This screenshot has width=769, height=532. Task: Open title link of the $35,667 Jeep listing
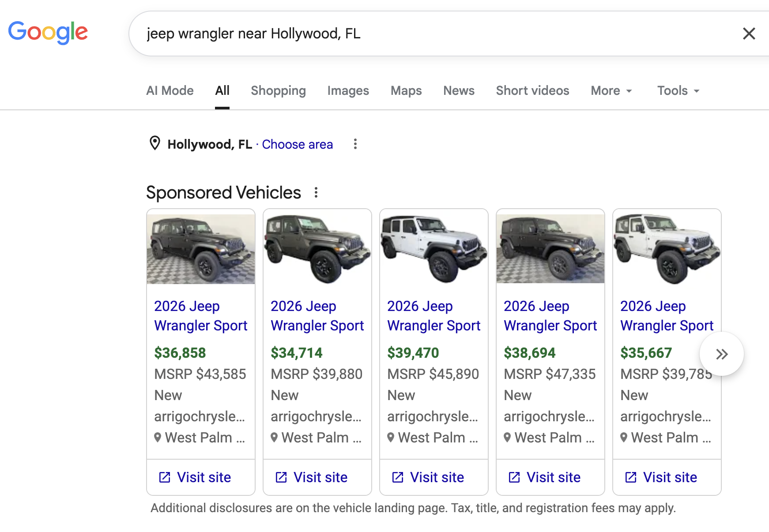(667, 316)
